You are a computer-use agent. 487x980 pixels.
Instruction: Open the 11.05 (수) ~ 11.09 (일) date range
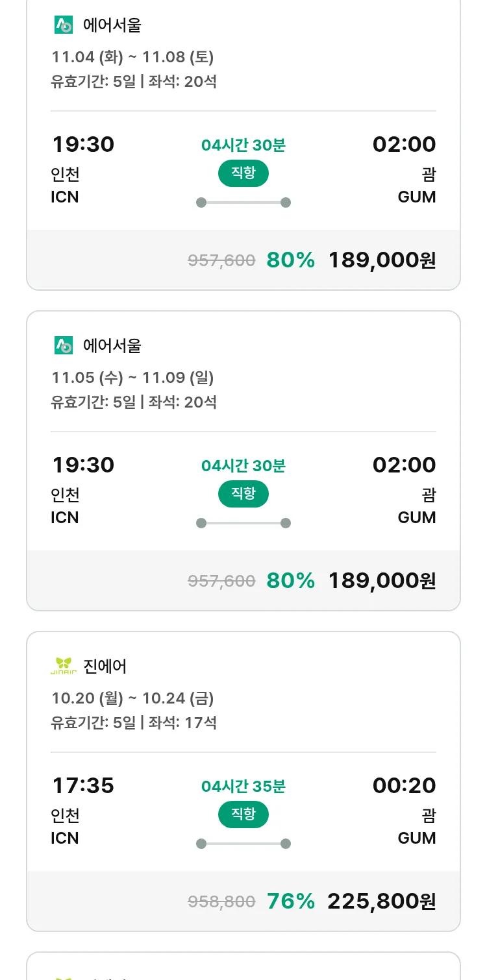click(132, 378)
